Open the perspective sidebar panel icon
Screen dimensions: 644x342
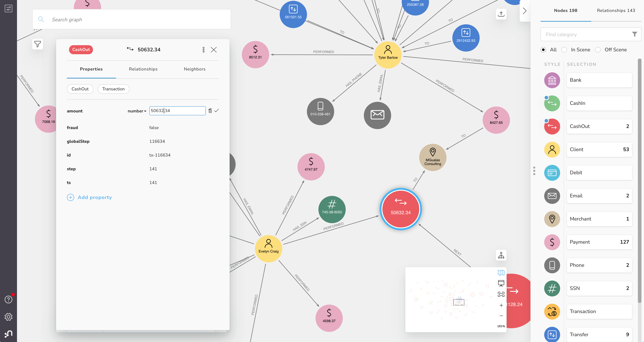tap(8, 9)
